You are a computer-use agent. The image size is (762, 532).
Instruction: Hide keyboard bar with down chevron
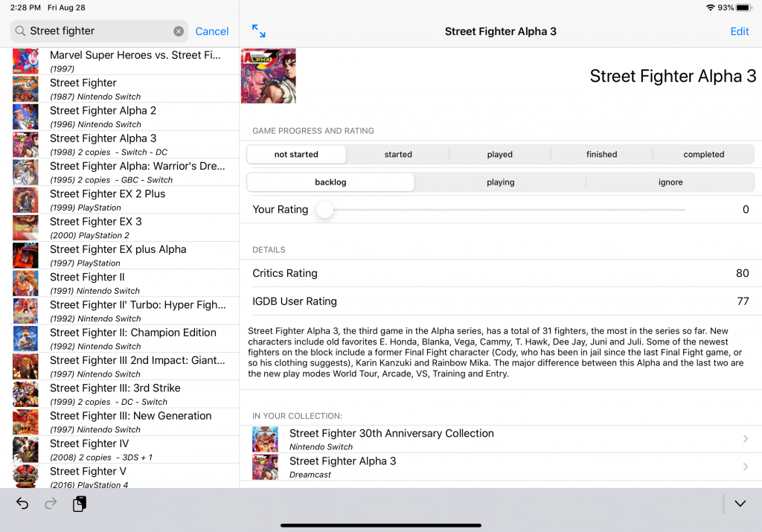(740, 503)
